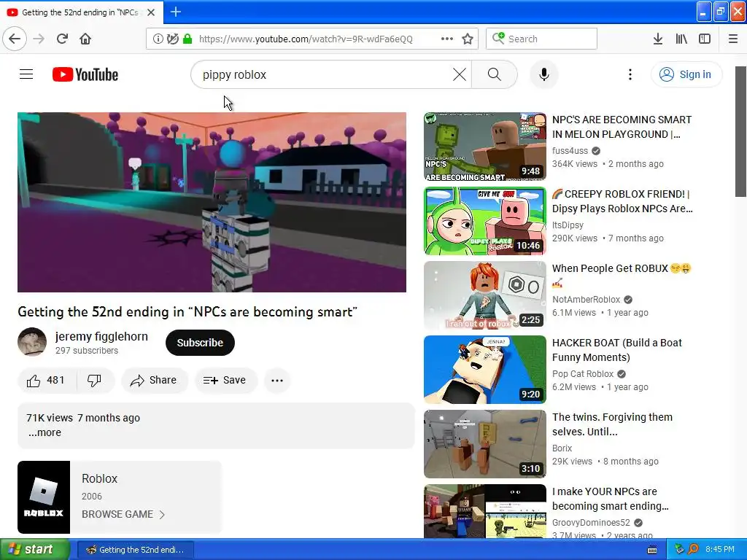Screen dimensions: 747x560
Task: Open 'I make YOUR NPCs are becoming smart ending' title
Action: pyautogui.click(x=611, y=499)
